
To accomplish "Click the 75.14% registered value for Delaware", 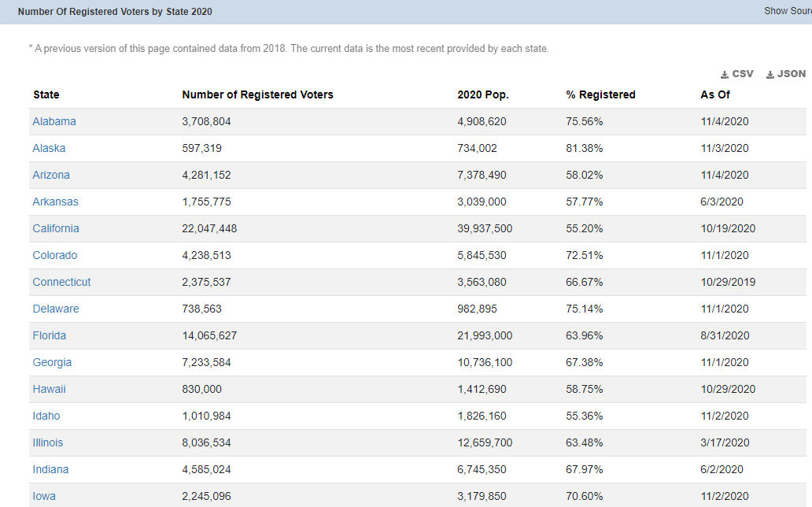I will coord(584,309).
